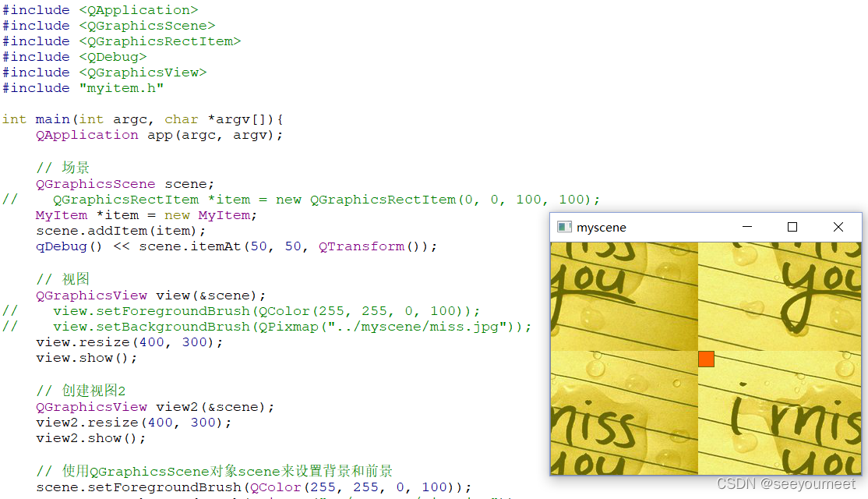The image size is (868, 499).
Task: Click the scene.setForegroundBrush QColor line
Action: (x=253, y=487)
